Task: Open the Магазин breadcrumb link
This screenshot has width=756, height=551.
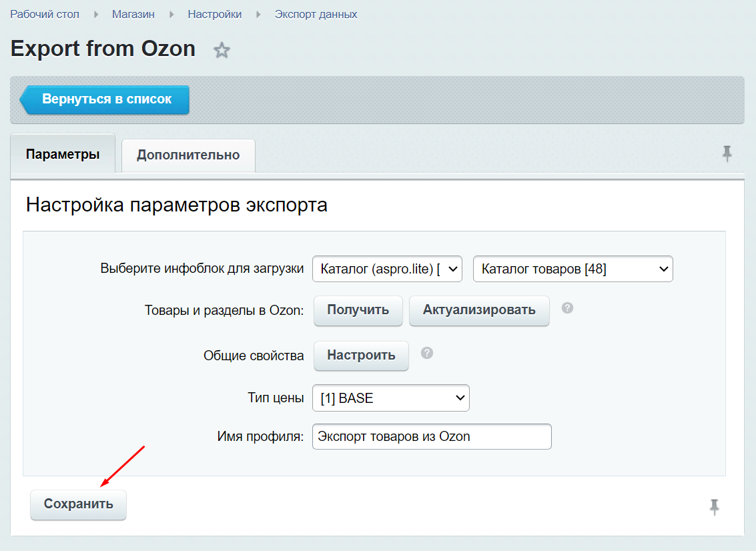Action: pyautogui.click(x=133, y=15)
